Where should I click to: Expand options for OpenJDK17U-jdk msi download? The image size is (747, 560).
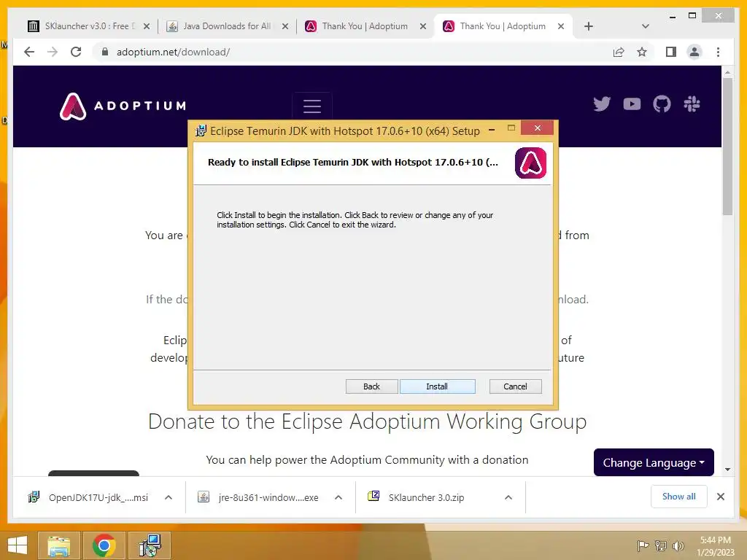[x=169, y=497]
